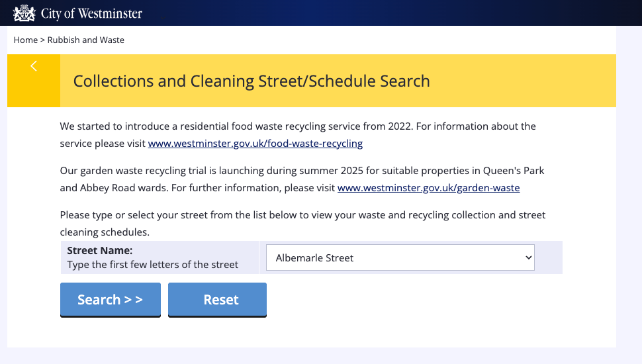Open the Rubbish and Waste breadcrumb
The height and width of the screenshot is (364, 642).
click(x=86, y=40)
